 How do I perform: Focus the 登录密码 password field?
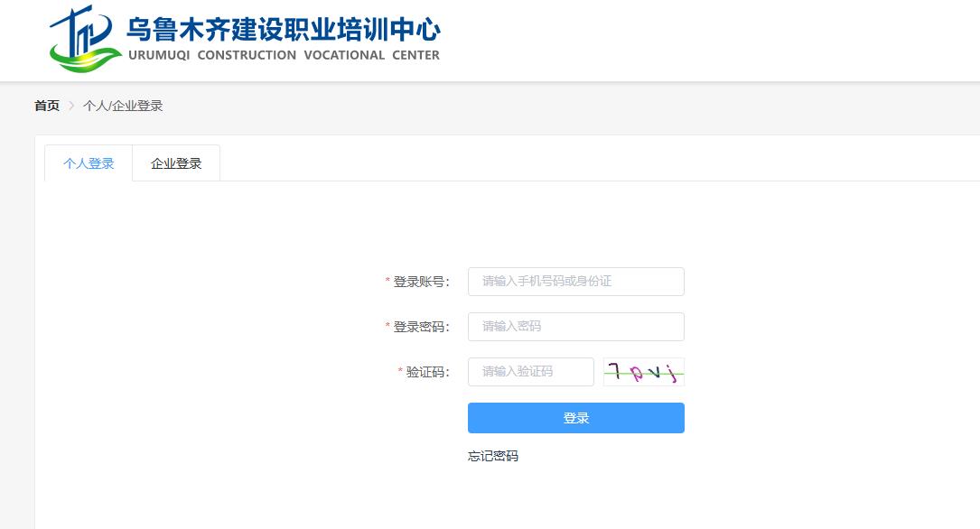coord(575,327)
